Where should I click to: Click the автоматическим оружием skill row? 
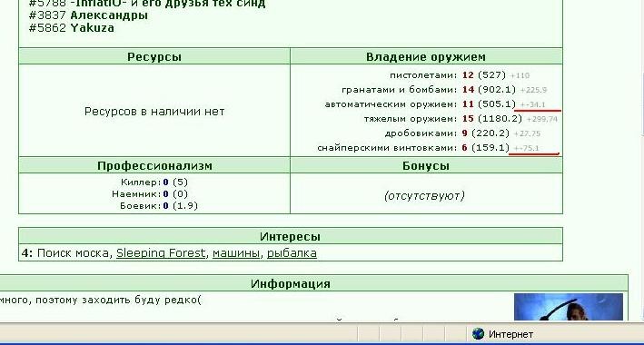coord(435,104)
